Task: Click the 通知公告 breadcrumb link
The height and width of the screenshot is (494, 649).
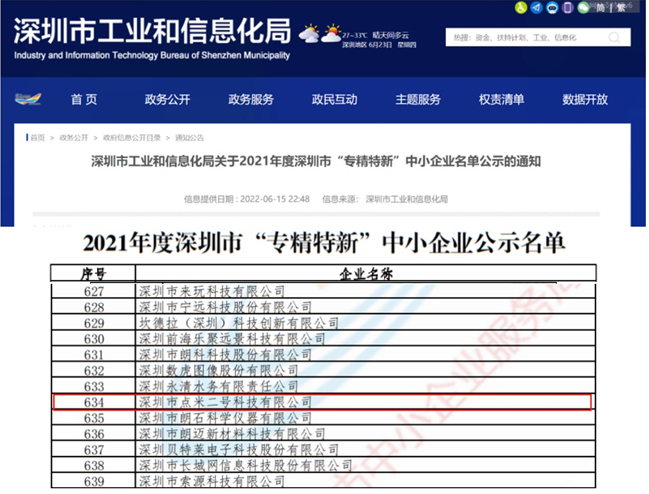Action: point(189,137)
